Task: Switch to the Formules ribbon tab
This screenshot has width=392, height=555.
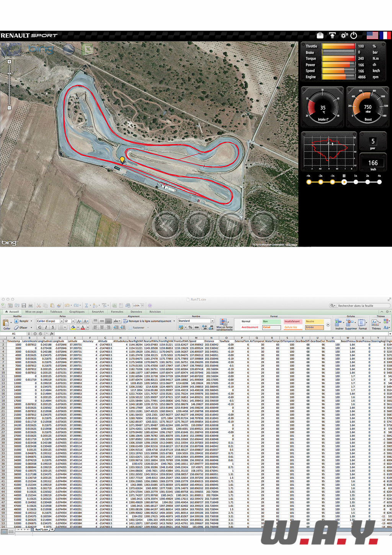Action: [x=117, y=312]
